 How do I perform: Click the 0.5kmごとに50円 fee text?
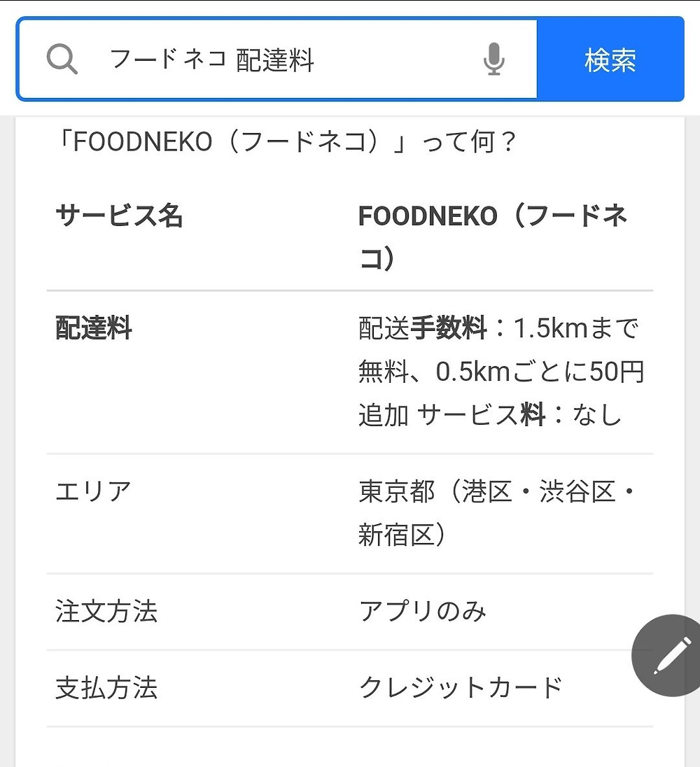[x=539, y=372]
